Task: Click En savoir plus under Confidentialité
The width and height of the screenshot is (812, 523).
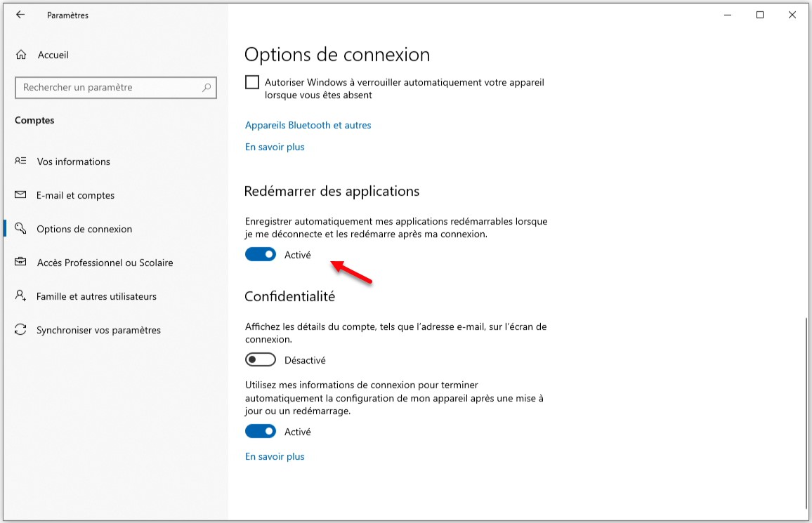Action: pos(275,456)
